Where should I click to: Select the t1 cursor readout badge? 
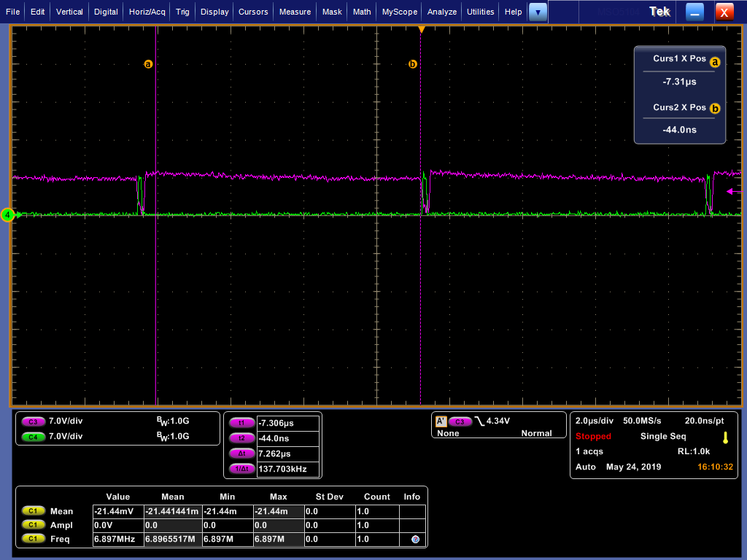click(241, 423)
